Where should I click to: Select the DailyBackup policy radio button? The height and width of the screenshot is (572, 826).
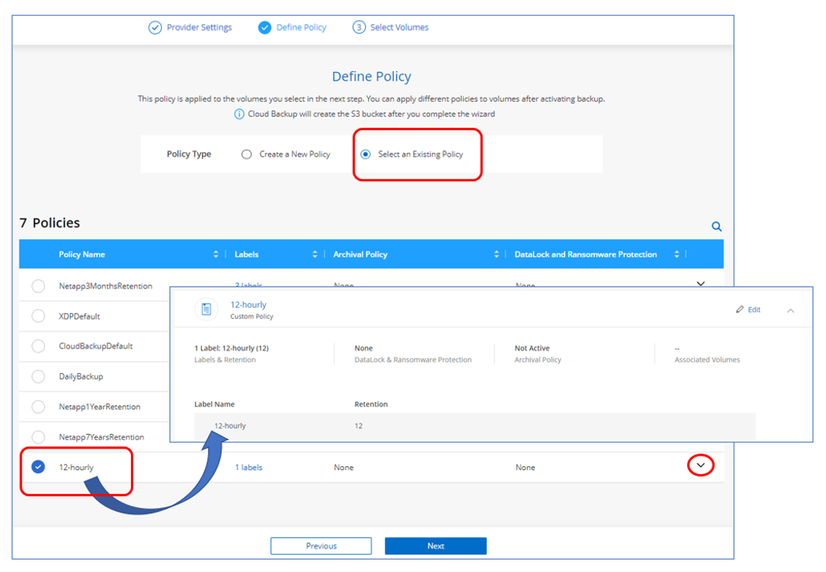click(x=38, y=377)
